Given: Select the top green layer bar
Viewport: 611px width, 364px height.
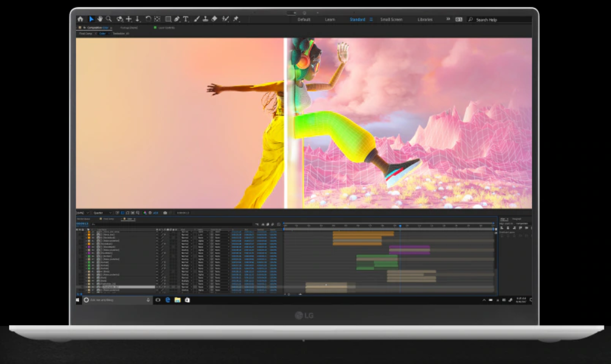Looking at the screenshot, I should (x=377, y=257).
